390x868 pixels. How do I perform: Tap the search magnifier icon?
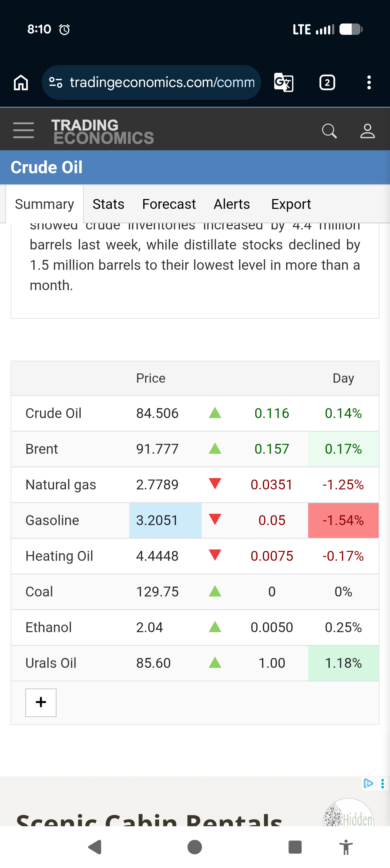coord(329,131)
